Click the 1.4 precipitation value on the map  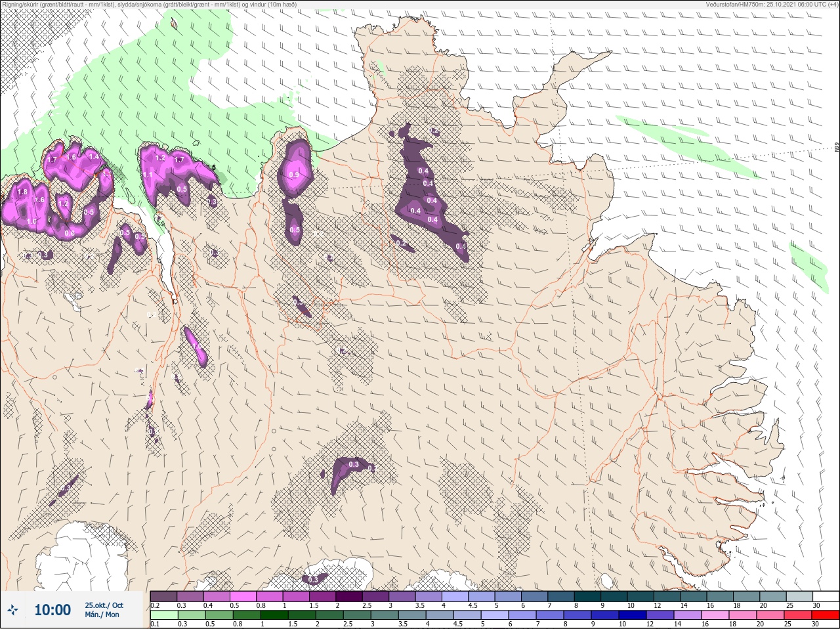pos(94,157)
